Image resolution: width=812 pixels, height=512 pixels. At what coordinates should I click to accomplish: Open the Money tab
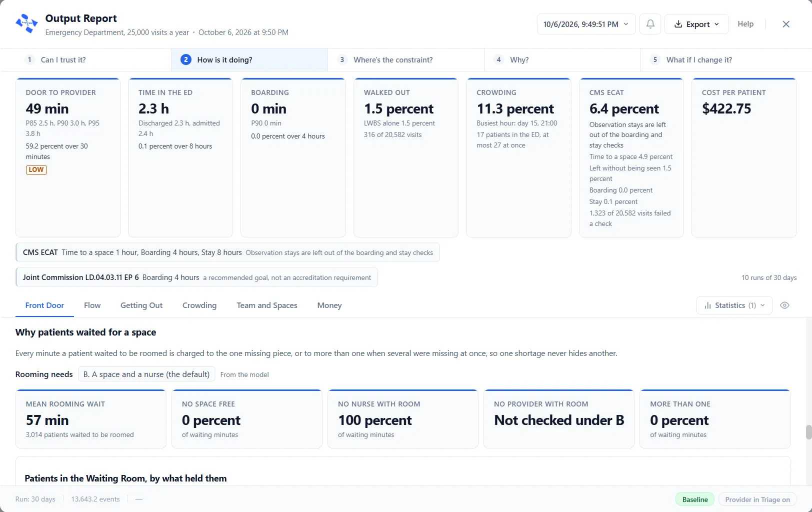(x=329, y=305)
